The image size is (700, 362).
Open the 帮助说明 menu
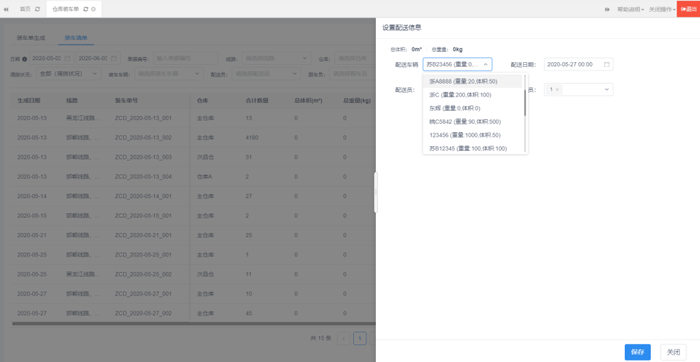(630, 9)
